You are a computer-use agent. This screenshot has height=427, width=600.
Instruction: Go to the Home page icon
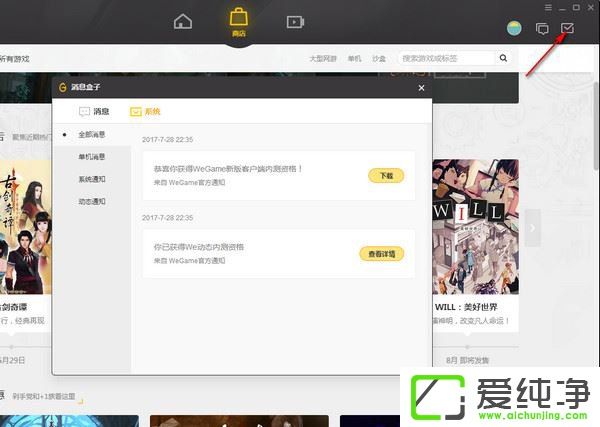coord(182,22)
